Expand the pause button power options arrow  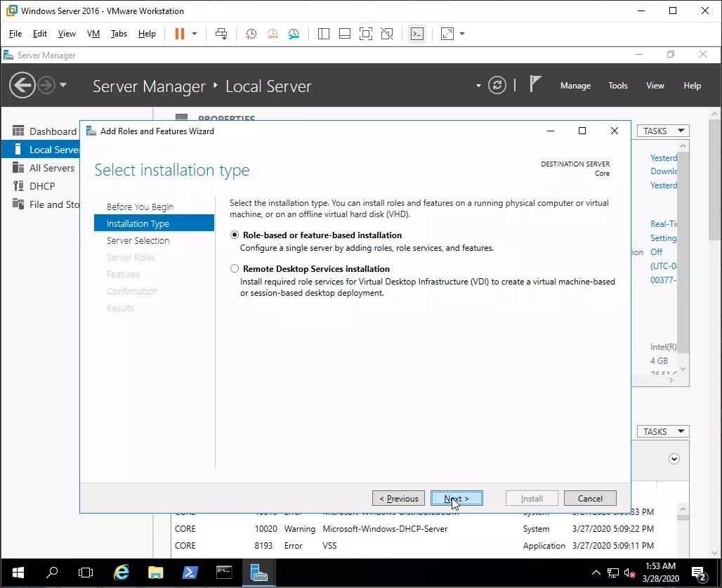pyautogui.click(x=195, y=34)
